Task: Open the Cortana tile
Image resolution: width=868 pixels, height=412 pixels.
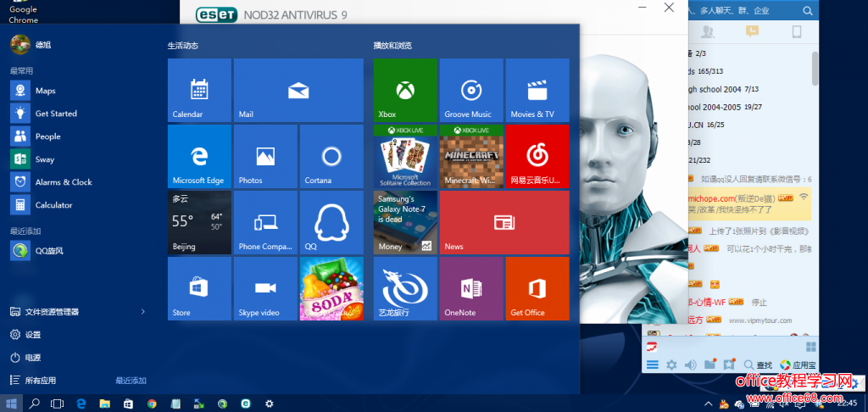Action: (x=331, y=156)
